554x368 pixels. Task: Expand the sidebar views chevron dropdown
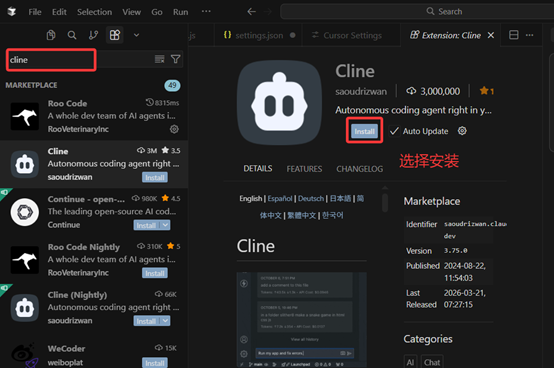click(136, 35)
